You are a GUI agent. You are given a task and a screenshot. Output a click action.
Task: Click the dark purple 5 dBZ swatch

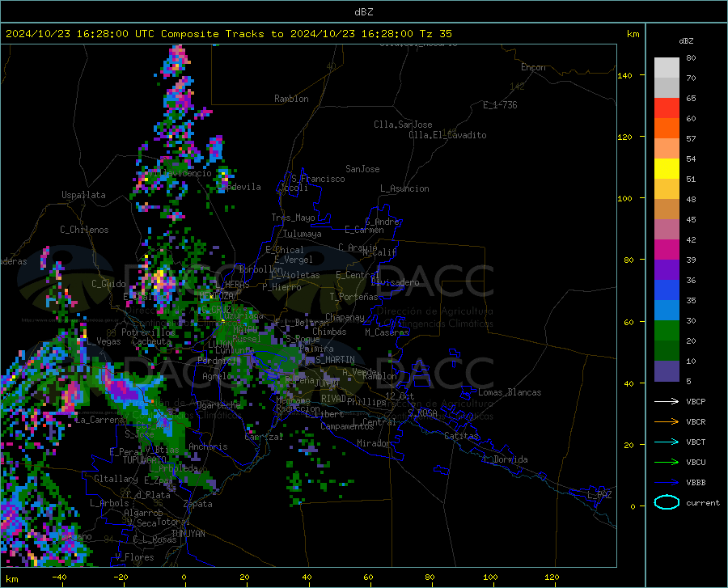coord(667,371)
